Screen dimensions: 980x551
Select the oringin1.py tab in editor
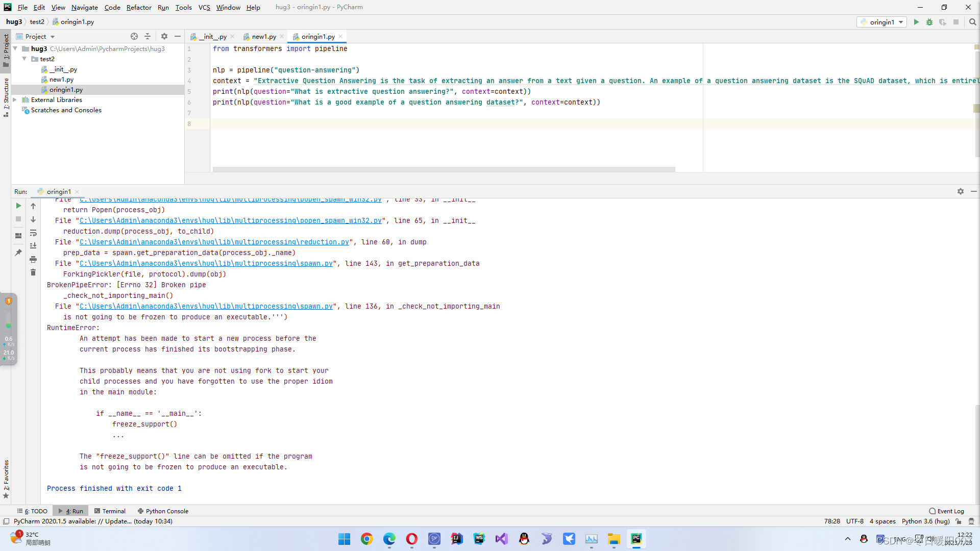click(314, 36)
